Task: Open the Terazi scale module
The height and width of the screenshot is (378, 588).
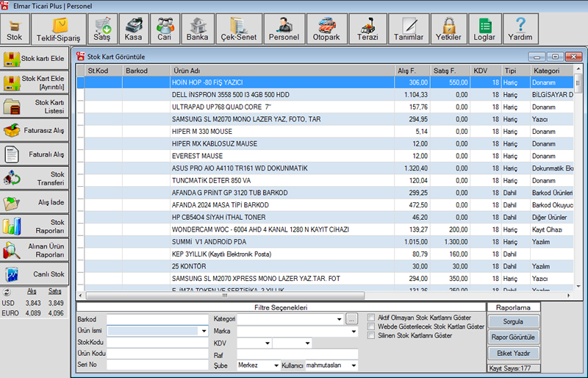Action: (x=368, y=29)
